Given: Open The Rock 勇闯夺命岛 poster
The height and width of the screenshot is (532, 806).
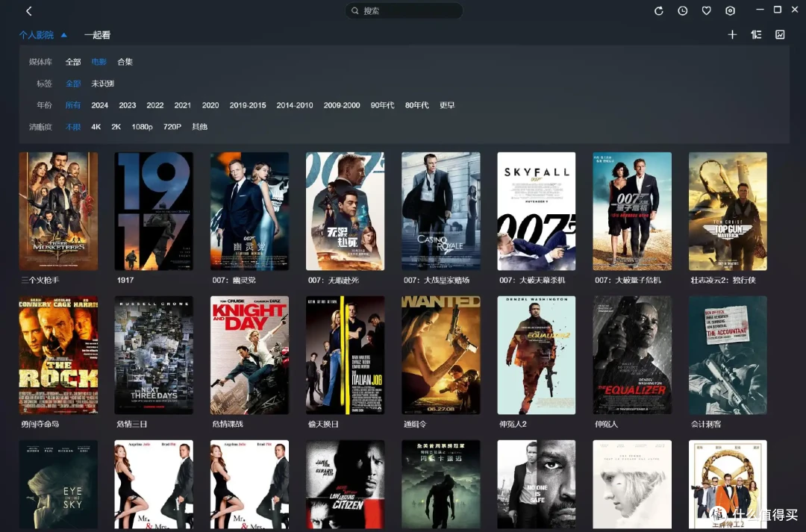Looking at the screenshot, I should [x=58, y=354].
